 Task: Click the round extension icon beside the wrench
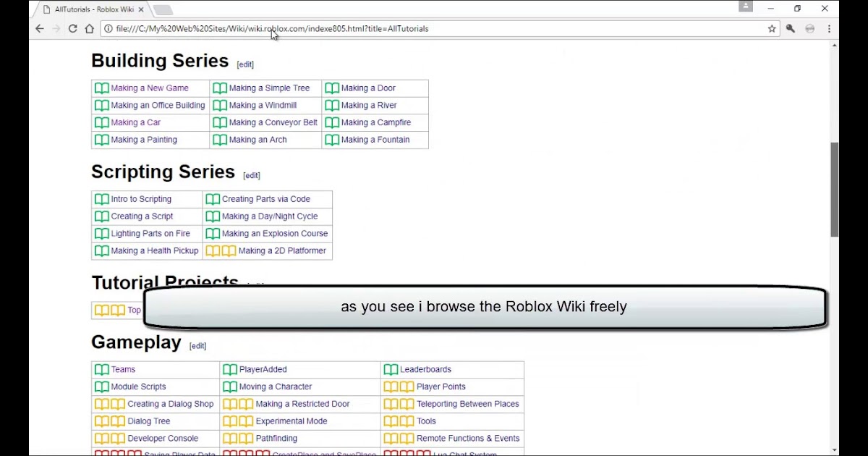809,29
